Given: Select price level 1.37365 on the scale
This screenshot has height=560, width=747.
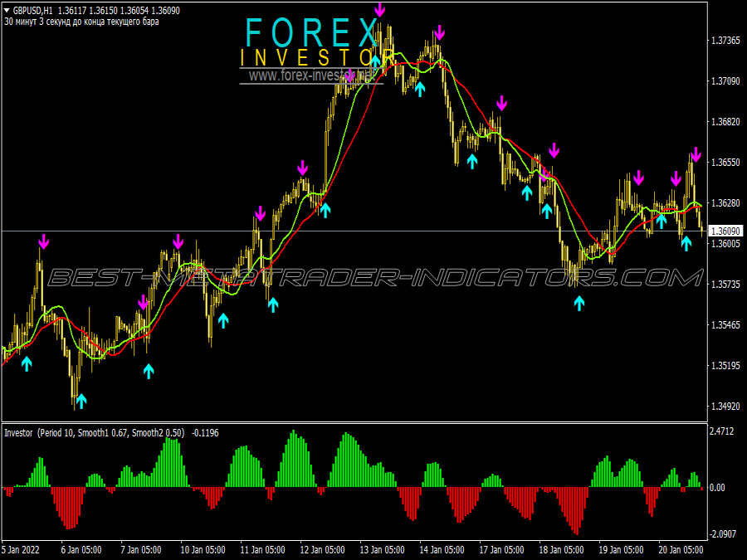Looking at the screenshot, I should pos(725,41).
